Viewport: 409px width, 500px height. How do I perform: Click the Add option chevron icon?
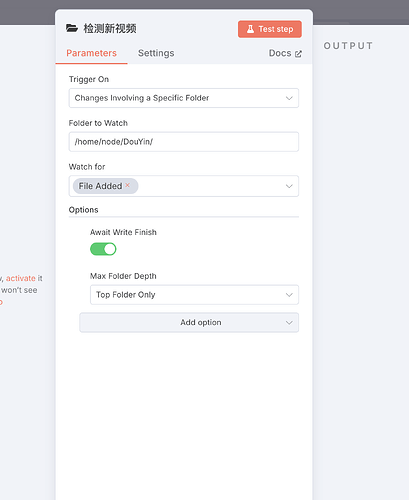pos(289,323)
